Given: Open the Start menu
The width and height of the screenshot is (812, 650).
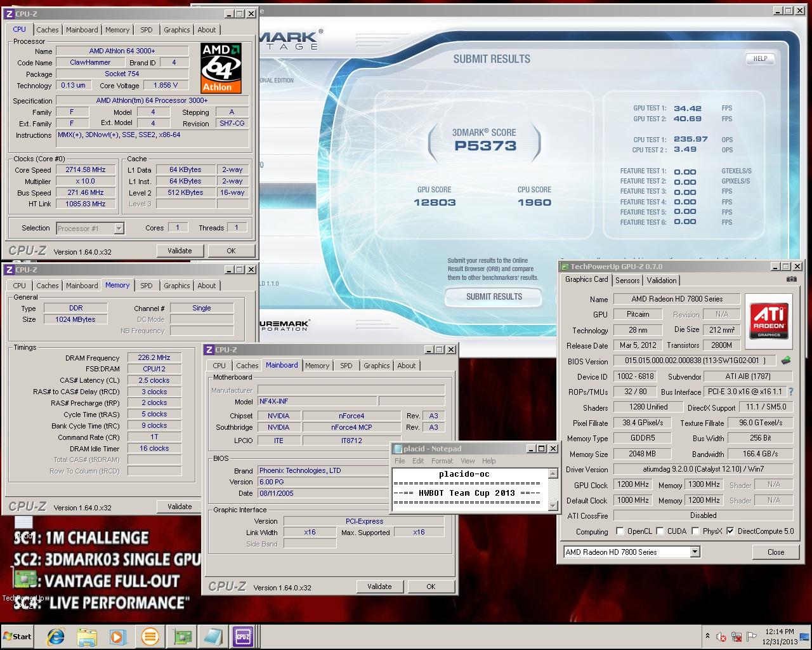Looking at the screenshot, I should pyautogui.click(x=17, y=636).
